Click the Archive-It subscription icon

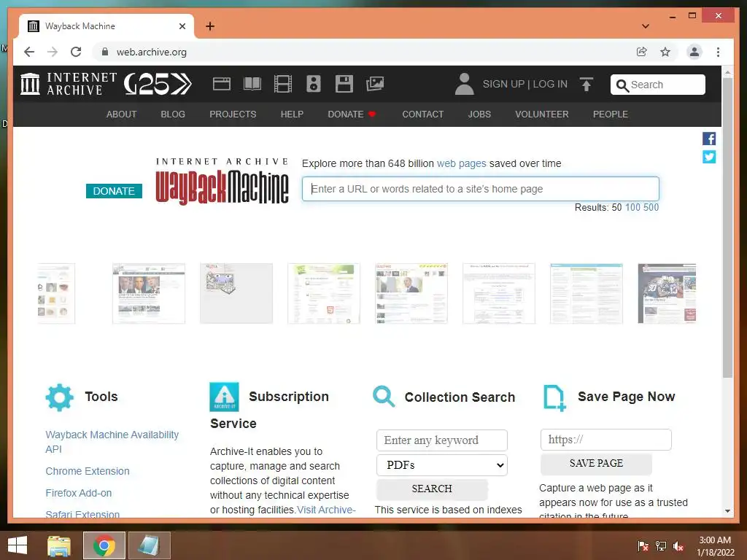(x=224, y=397)
